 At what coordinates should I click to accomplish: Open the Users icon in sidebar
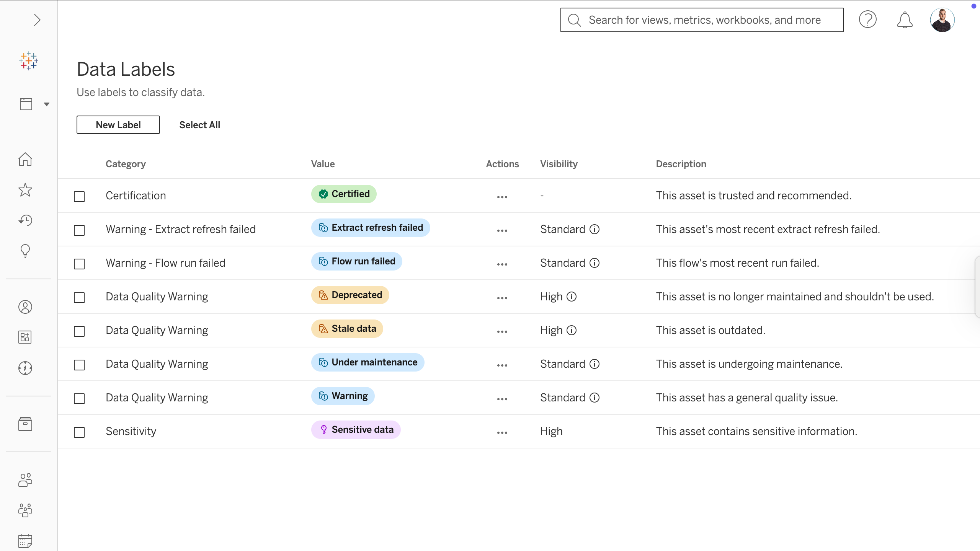point(25,479)
